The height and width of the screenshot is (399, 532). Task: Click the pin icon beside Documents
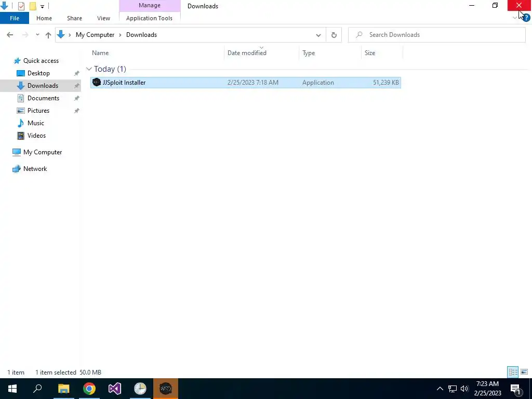(x=77, y=98)
